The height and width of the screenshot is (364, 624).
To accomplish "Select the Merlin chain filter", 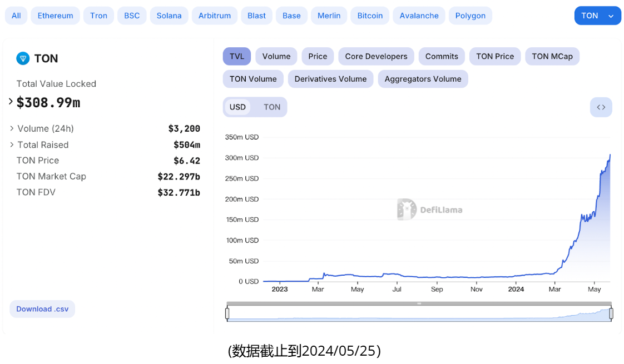I will click(x=329, y=16).
